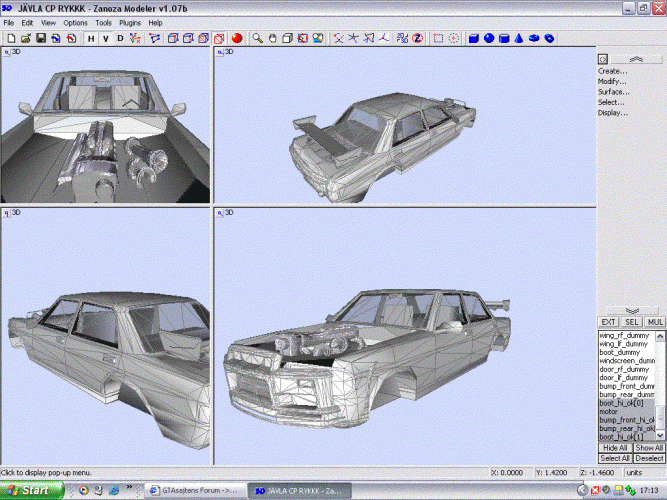
Task: Open the Tools menu
Action: tap(104, 22)
